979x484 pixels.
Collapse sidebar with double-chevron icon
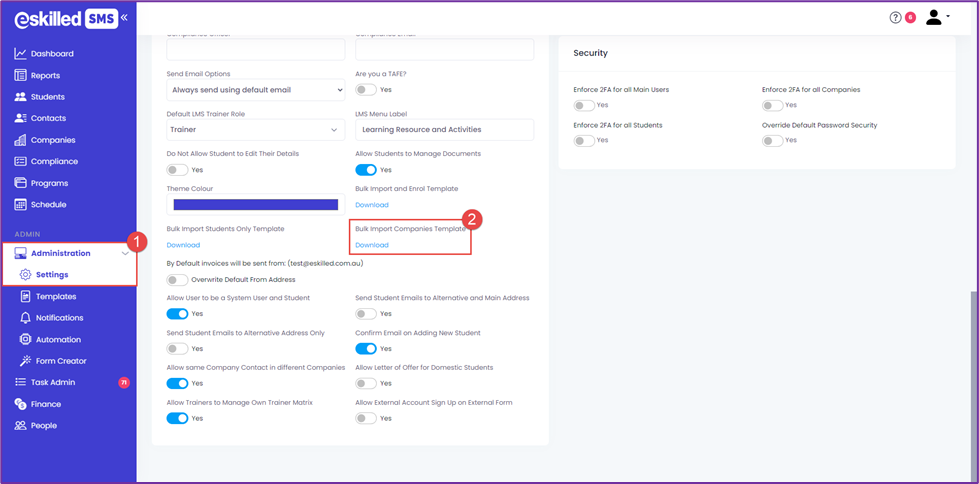pyautogui.click(x=124, y=17)
